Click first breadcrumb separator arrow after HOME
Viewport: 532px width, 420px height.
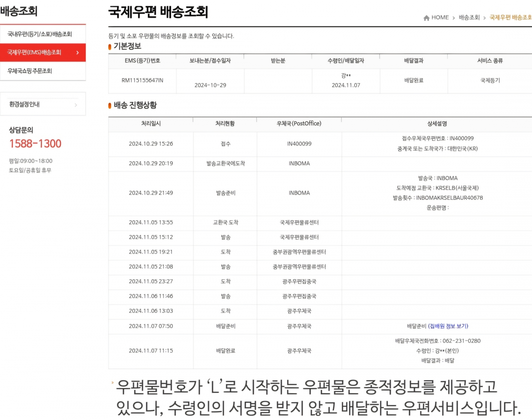point(454,18)
